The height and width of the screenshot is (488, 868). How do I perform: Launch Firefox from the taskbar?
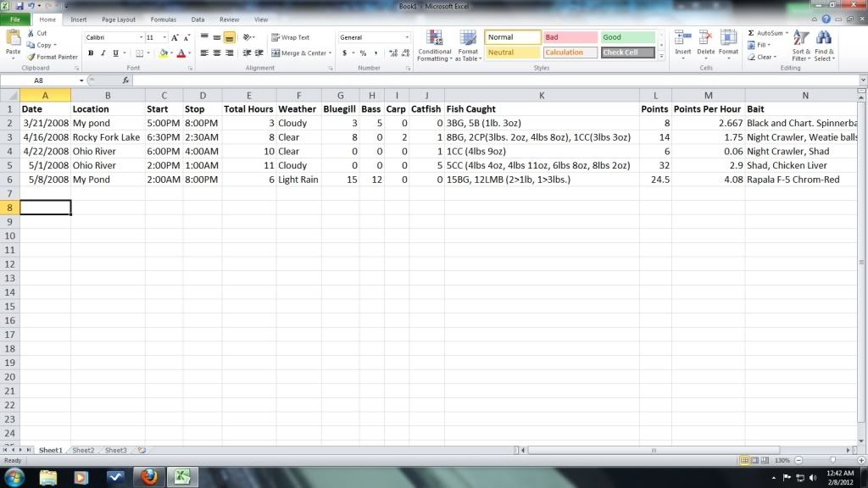(149, 477)
